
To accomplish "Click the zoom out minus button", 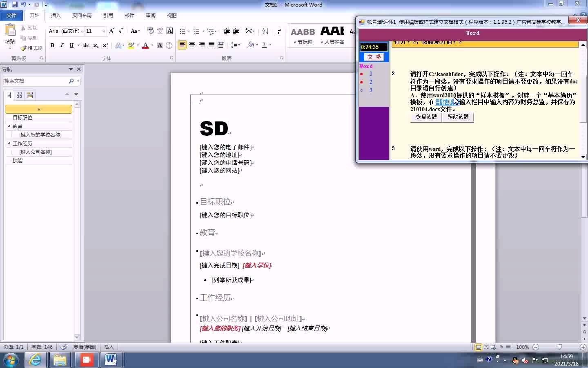I will click(536, 347).
